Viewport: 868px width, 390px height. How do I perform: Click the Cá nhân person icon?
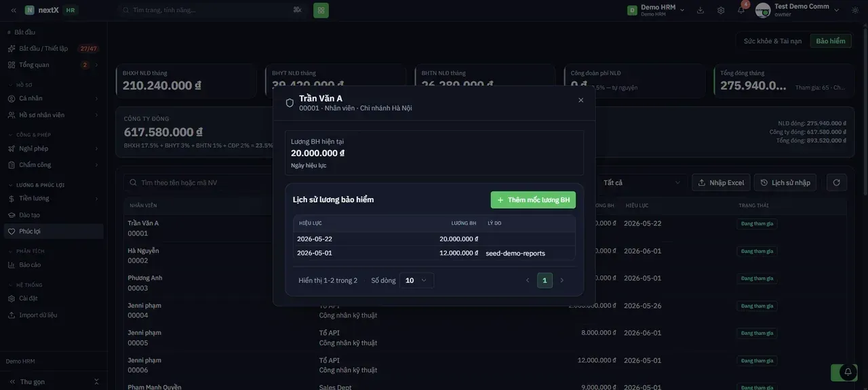pyautogui.click(x=12, y=98)
